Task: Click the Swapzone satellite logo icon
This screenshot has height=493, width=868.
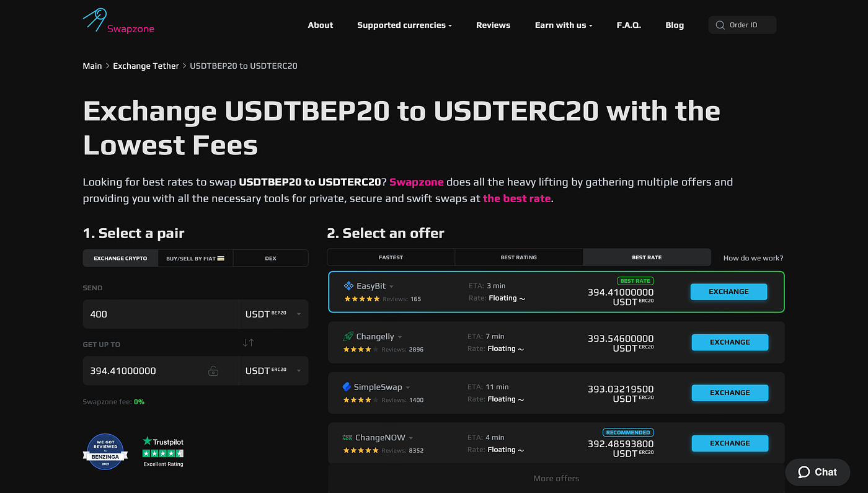Action: coord(94,20)
